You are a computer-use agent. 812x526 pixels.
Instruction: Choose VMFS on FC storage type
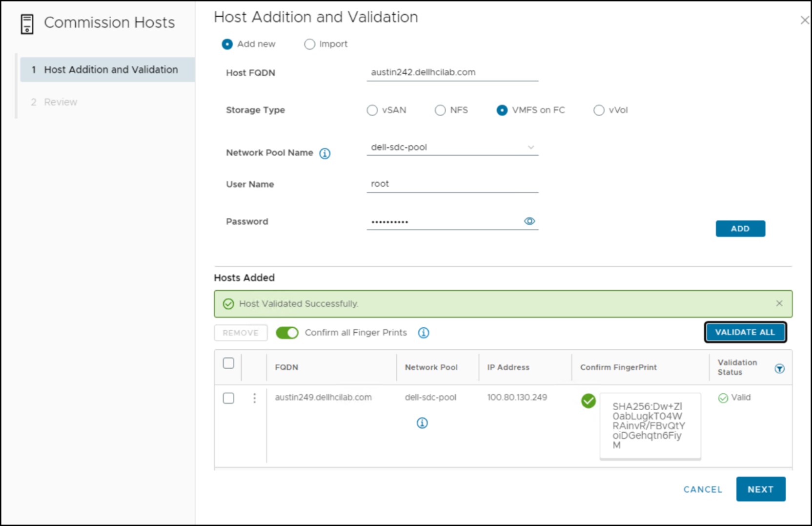pos(502,110)
